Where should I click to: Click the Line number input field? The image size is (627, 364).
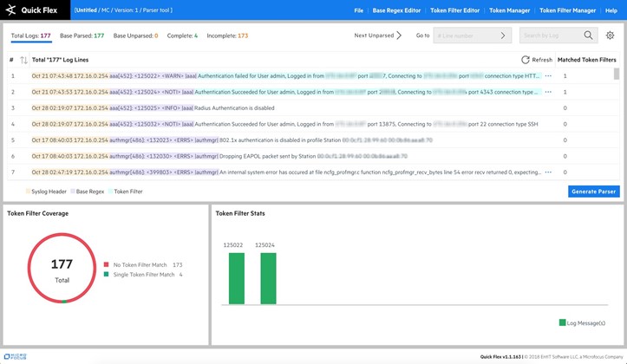tap(466, 36)
